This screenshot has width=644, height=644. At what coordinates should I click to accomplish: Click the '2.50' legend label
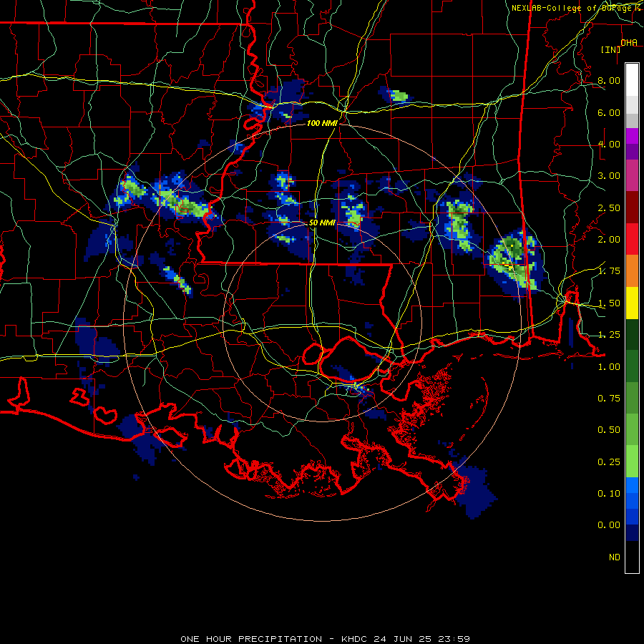609,208
